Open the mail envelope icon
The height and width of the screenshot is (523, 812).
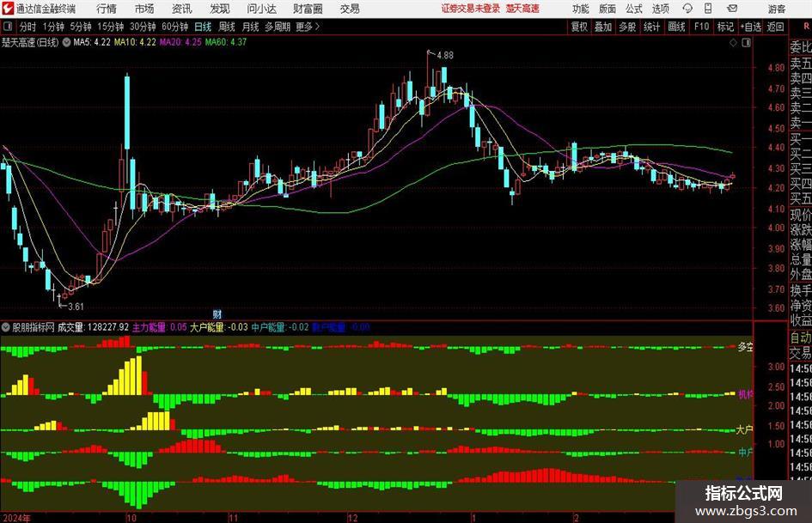point(732,9)
